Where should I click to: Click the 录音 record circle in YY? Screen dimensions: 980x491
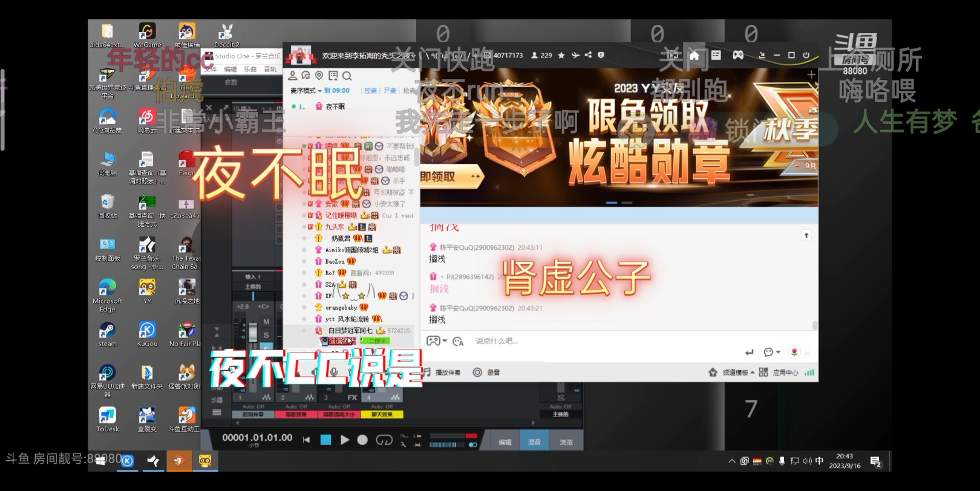pos(477,372)
